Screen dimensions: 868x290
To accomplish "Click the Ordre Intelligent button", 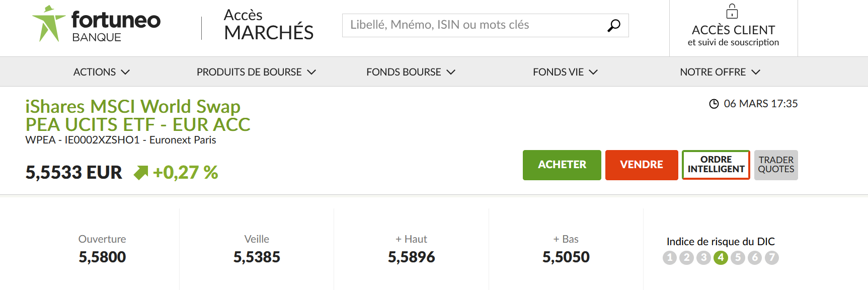I will pyautogui.click(x=716, y=165).
